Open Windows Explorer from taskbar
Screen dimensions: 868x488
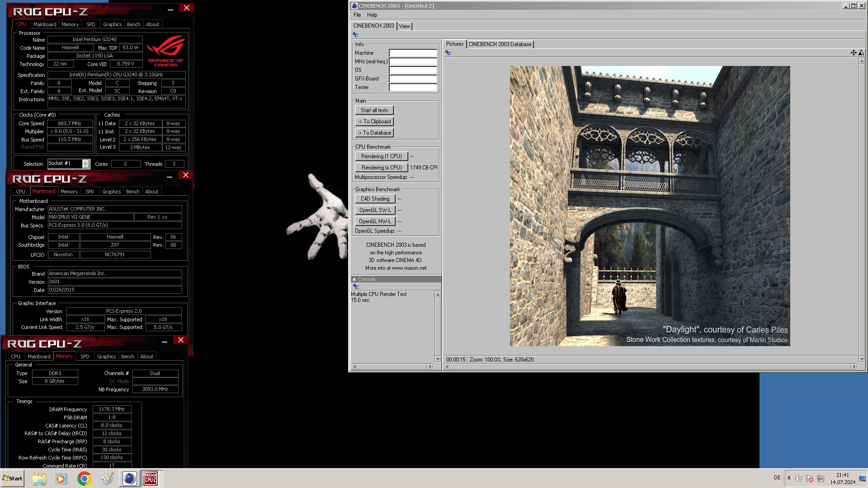coord(39,479)
